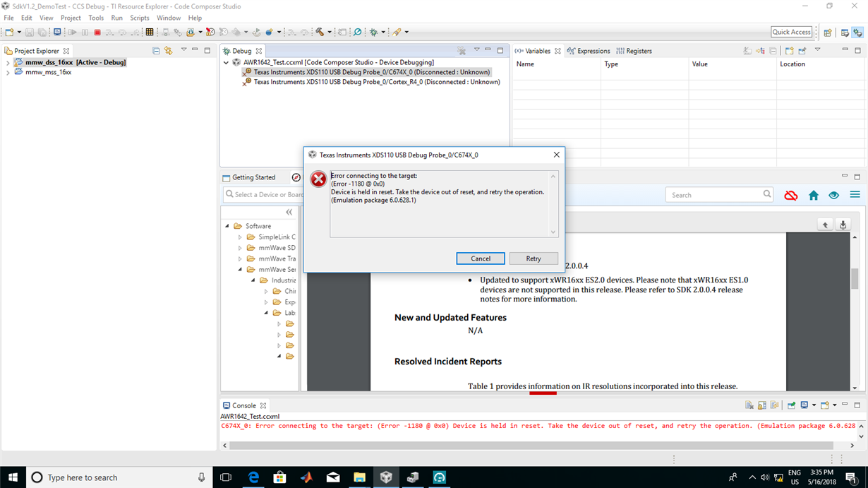
Task: Open the Build hammer dropdown arrow
Action: [330, 32]
